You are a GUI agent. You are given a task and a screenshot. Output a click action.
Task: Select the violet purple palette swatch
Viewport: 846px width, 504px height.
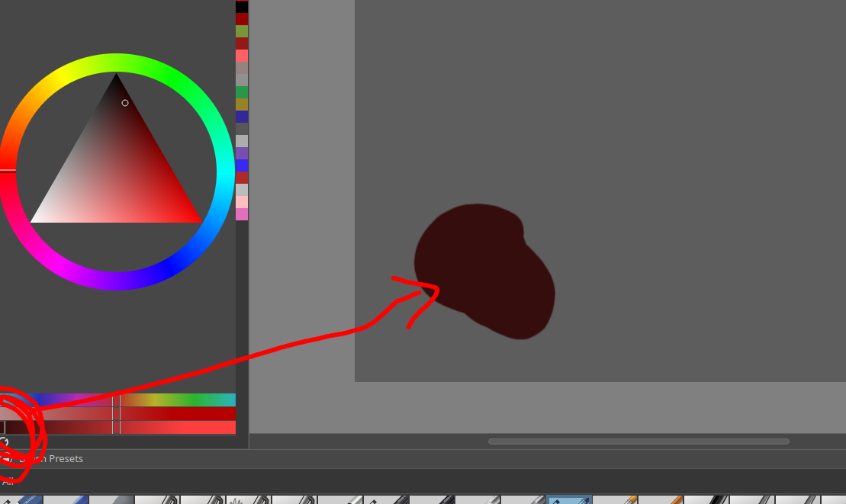tap(242, 153)
